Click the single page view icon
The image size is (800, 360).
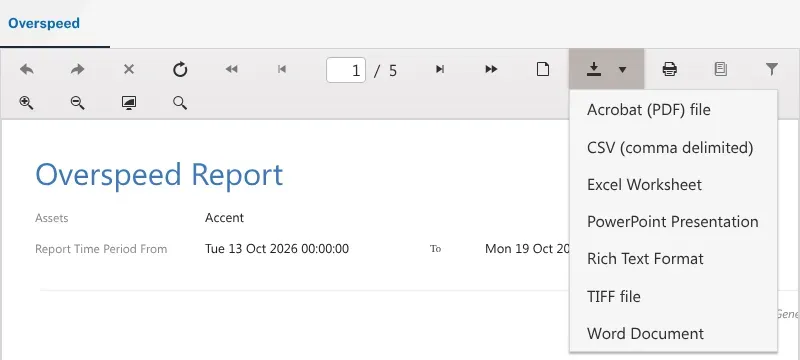pos(543,69)
